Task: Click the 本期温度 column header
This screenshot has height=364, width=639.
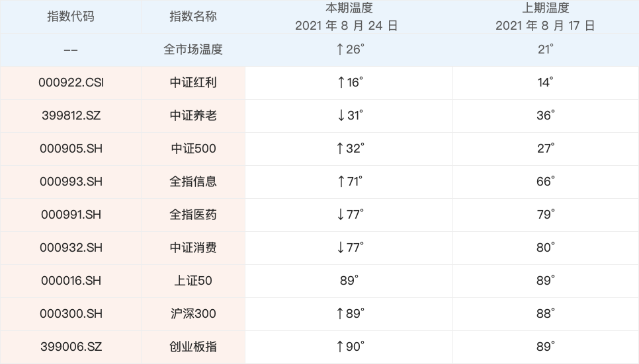Action: [x=349, y=9]
